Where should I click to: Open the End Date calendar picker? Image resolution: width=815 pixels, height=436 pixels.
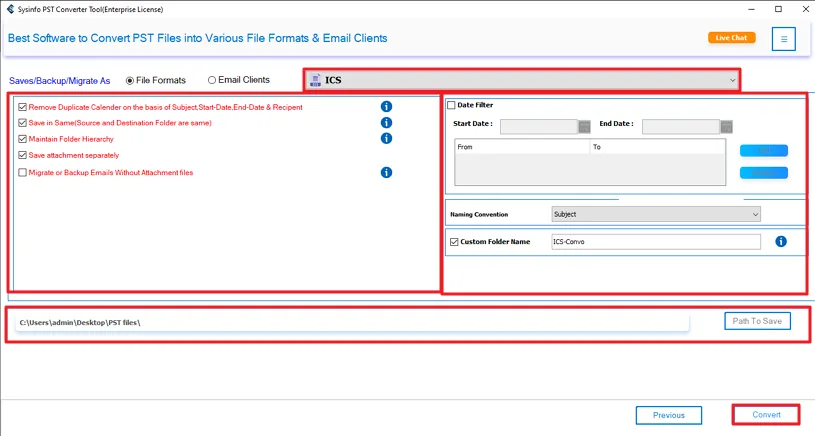click(726, 126)
